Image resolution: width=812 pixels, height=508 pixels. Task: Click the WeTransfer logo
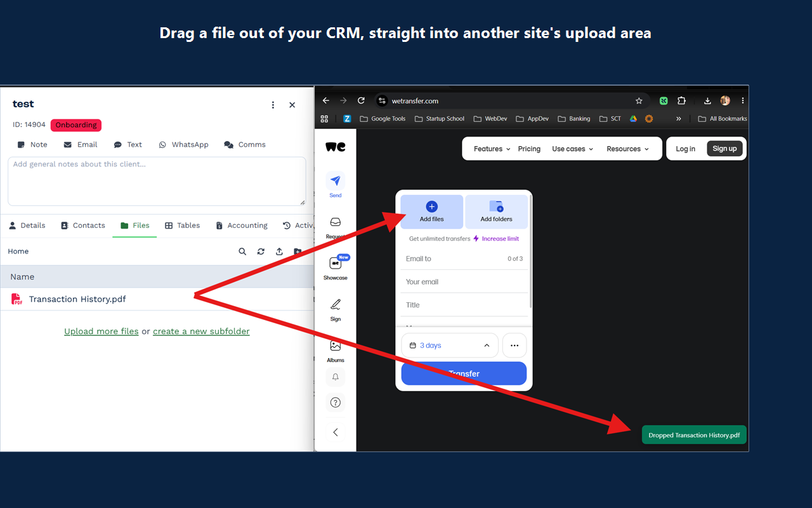[x=336, y=147]
